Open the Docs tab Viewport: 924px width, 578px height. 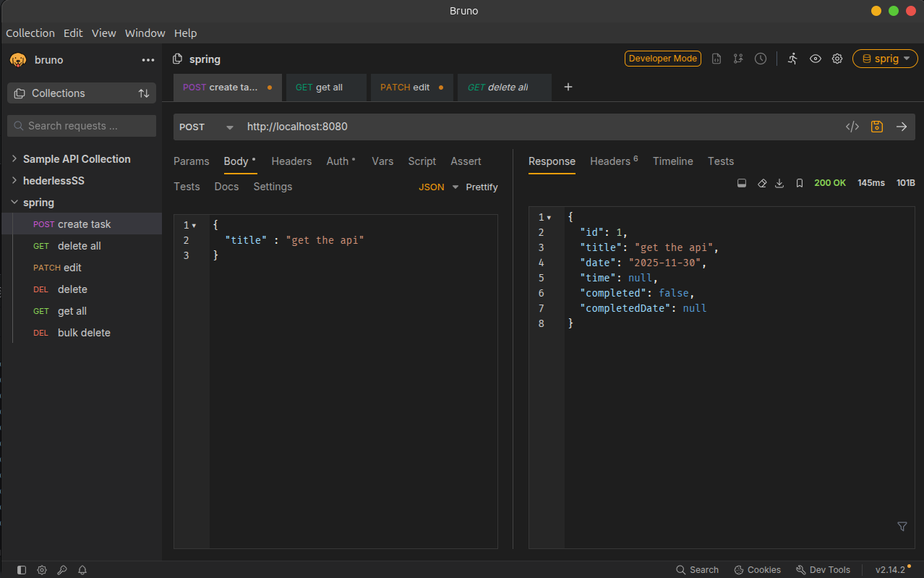[226, 187]
